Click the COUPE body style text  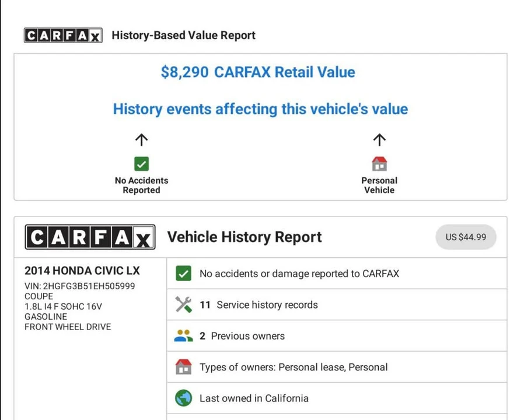pyautogui.click(x=39, y=296)
